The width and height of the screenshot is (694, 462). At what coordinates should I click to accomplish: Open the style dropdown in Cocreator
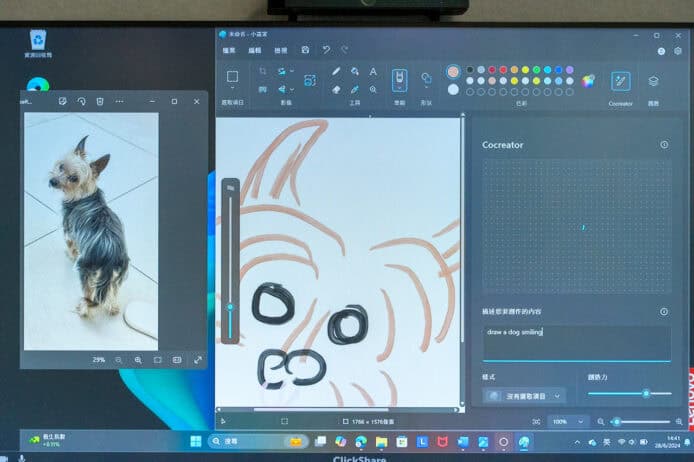[x=524, y=395]
